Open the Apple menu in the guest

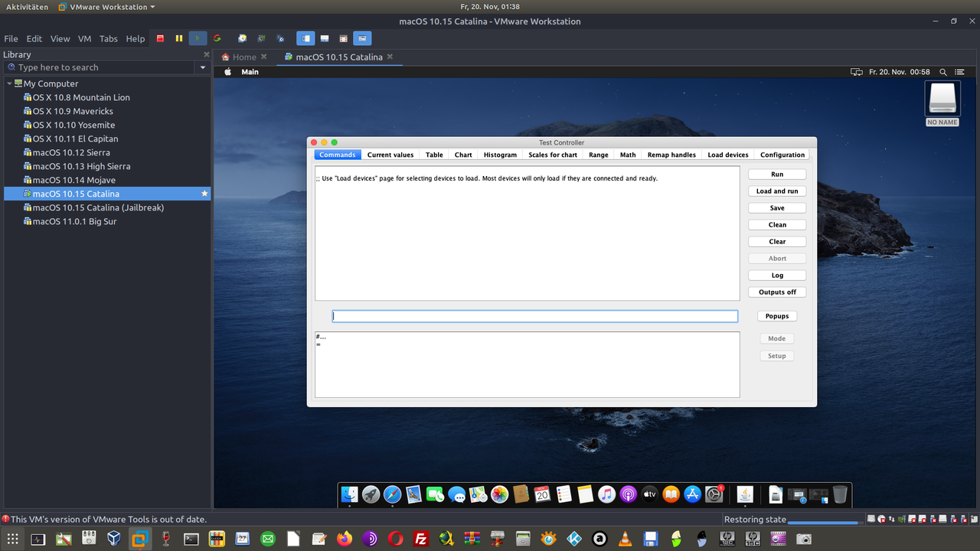227,72
